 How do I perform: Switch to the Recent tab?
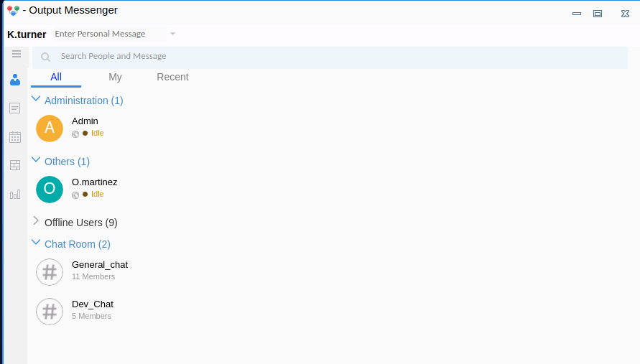coord(172,77)
